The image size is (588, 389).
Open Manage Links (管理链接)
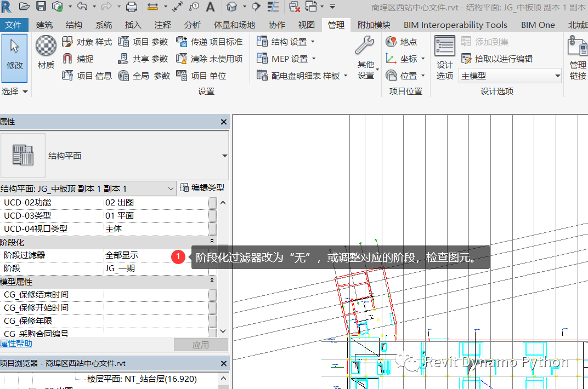(x=578, y=58)
